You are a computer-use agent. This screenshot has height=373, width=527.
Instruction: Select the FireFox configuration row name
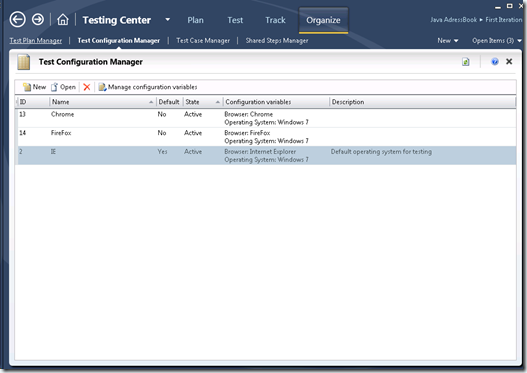point(61,133)
